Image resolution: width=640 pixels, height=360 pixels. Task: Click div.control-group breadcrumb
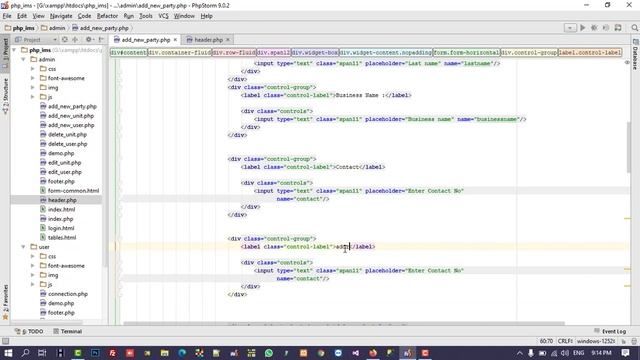[x=529, y=53]
